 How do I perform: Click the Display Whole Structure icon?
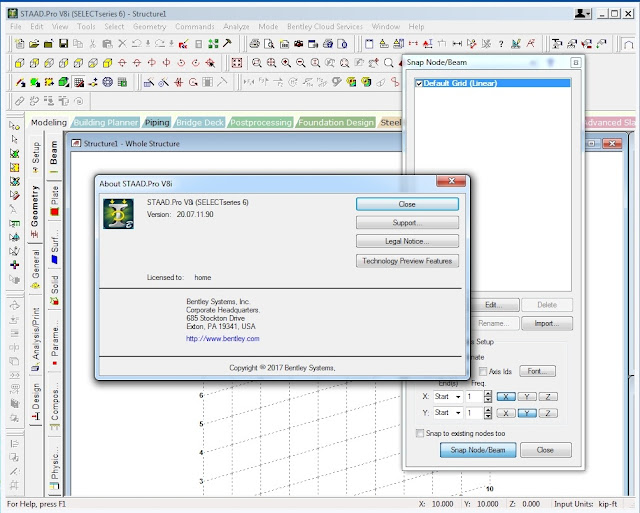pyautogui.click(x=237, y=63)
